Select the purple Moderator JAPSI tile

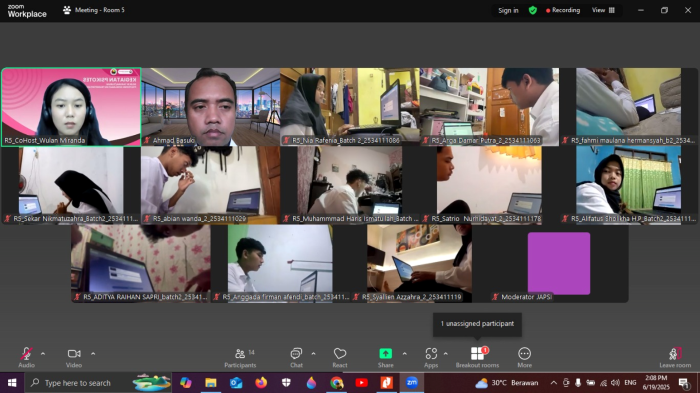(x=559, y=263)
